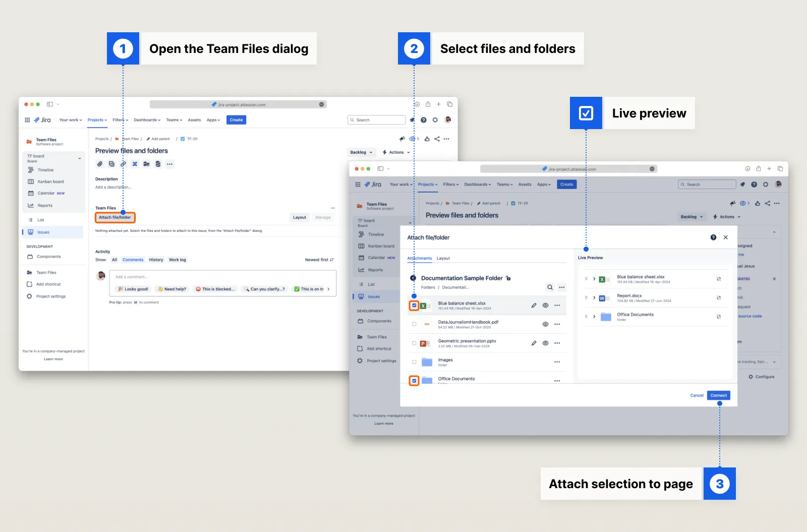The image size is (807, 532).
Task: Click the user avatar in the left window navbar
Action: [447, 120]
